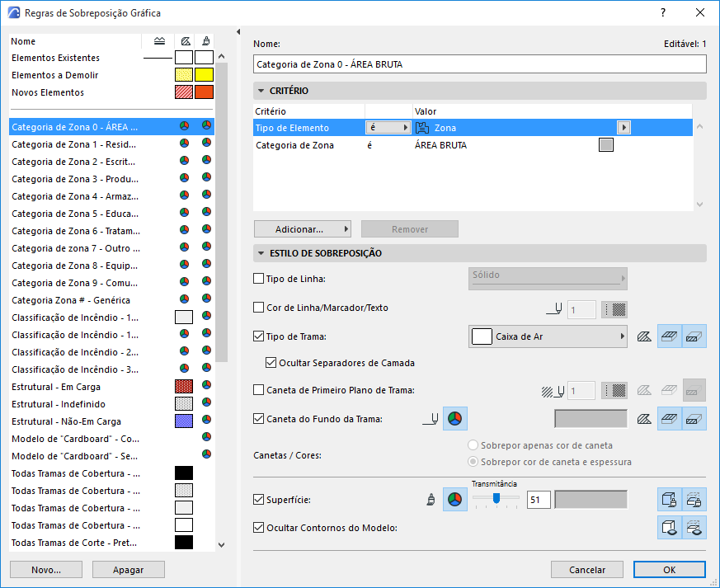Click the transmittance value field showing 51
Viewport: 720px width, 588px height.
(x=539, y=500)
